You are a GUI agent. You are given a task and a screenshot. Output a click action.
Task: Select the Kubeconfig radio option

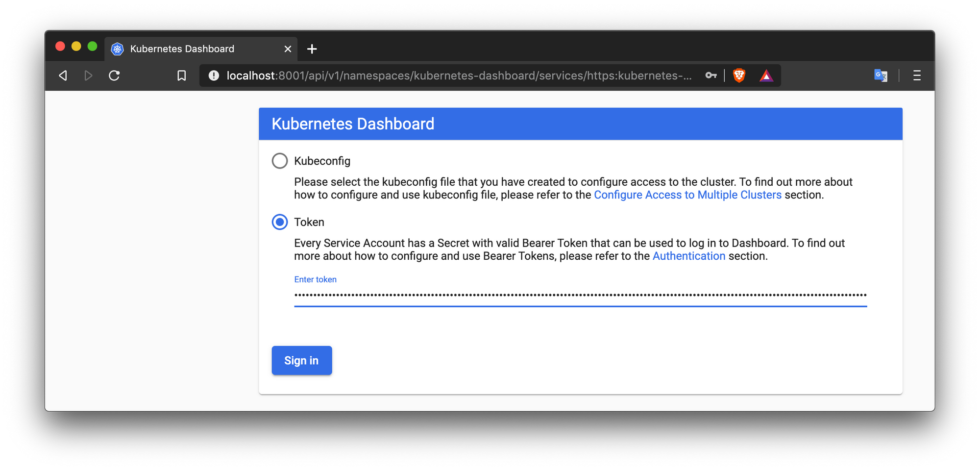point(280,161)
